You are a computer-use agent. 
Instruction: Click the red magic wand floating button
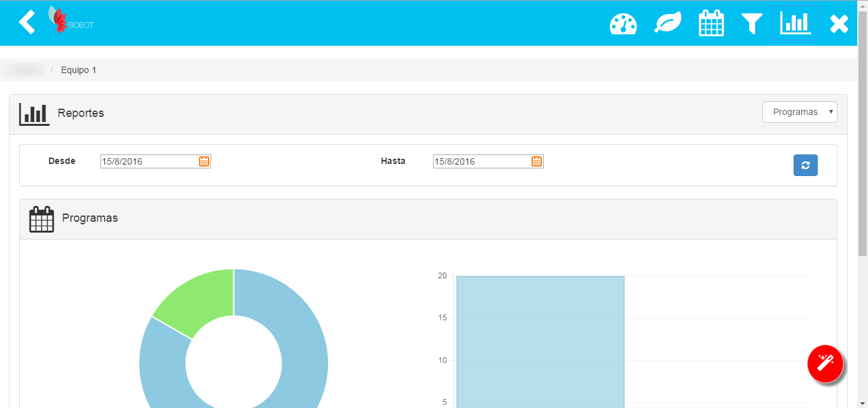pyautogui.click(x=825, y=364)
